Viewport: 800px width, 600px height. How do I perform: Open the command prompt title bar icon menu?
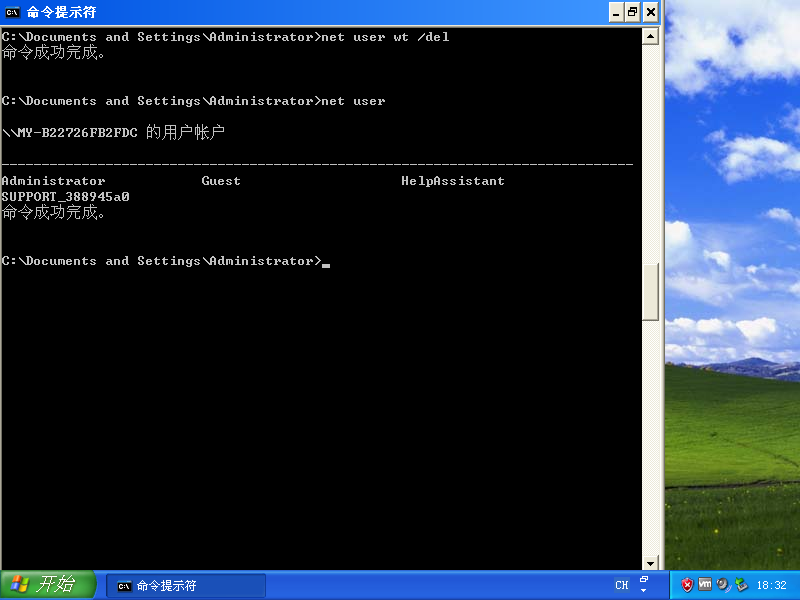click(x=12, y=12)
